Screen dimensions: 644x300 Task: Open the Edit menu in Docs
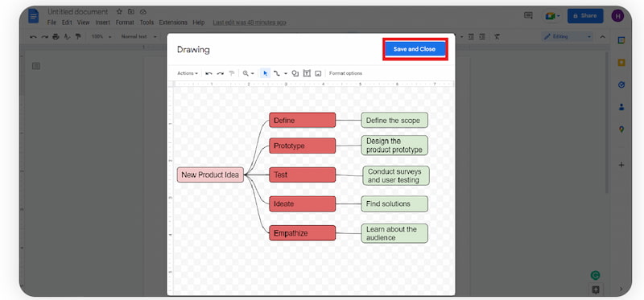pyautogui.click(x=67, y=23)
